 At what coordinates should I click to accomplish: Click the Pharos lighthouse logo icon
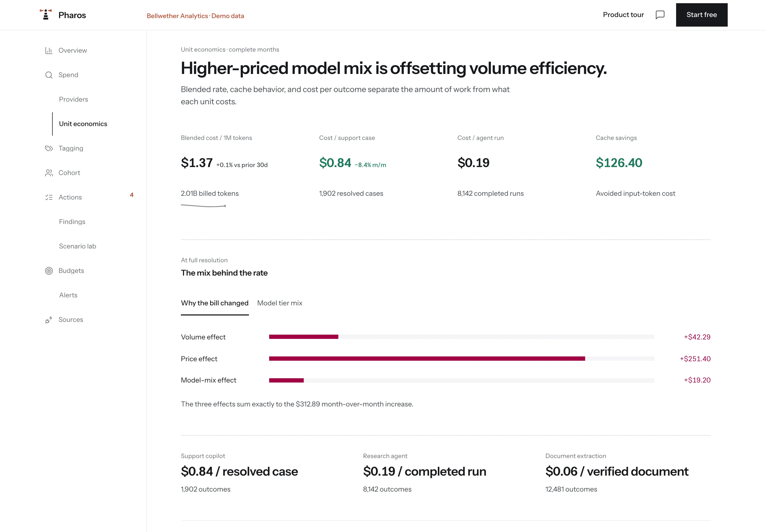click(x=46, y=15)
